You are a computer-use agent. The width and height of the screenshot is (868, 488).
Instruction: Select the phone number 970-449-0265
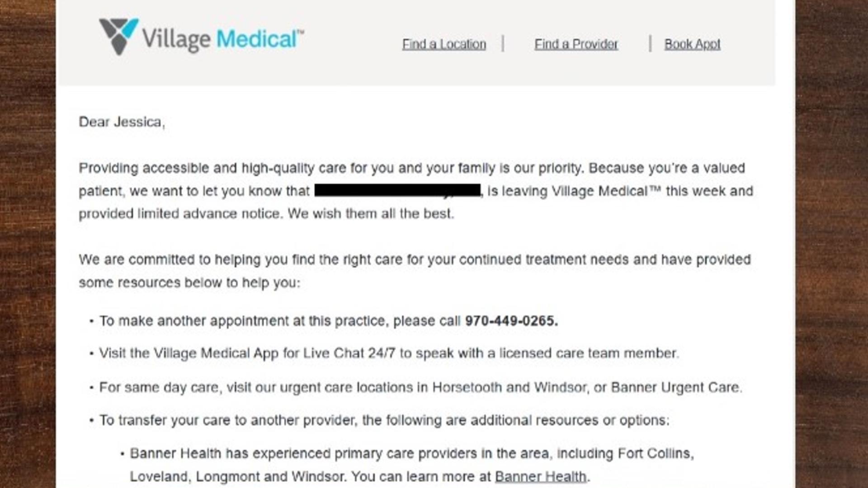[x=510, y=321]
